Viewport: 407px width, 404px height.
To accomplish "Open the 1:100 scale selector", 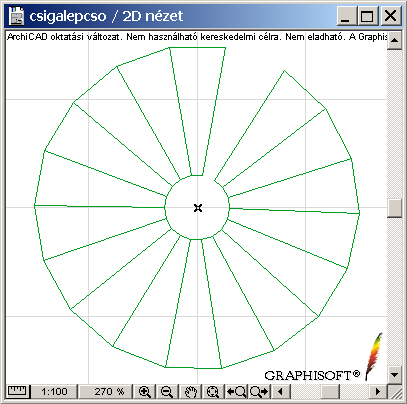I will pyautogui.click(x=54, y=391).
